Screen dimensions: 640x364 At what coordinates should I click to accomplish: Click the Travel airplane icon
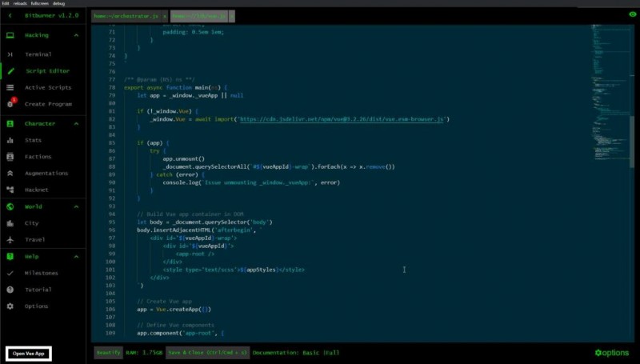pyautogui.click(x=10, y=239)
